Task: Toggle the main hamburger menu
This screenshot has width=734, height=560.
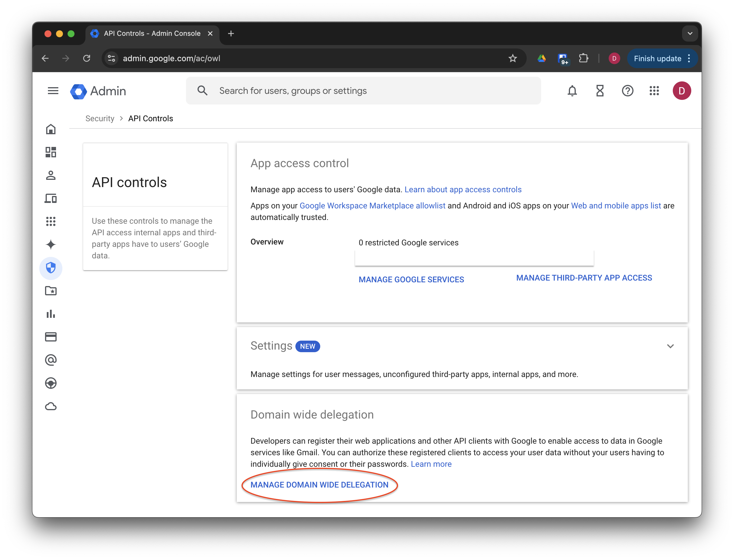Action: click(x=53, y=91)
